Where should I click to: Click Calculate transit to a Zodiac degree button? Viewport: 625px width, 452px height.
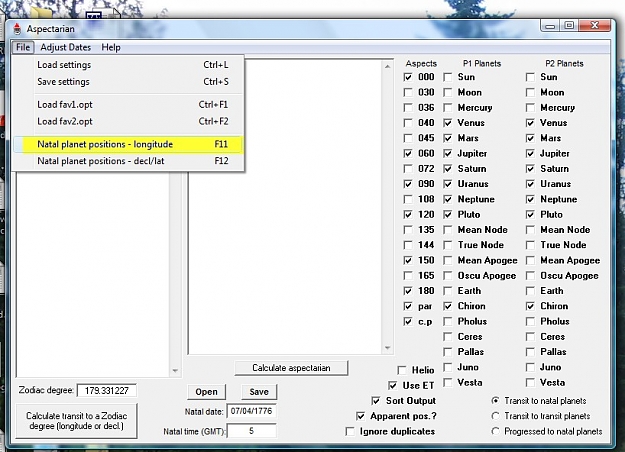click(x=76, y=421)
